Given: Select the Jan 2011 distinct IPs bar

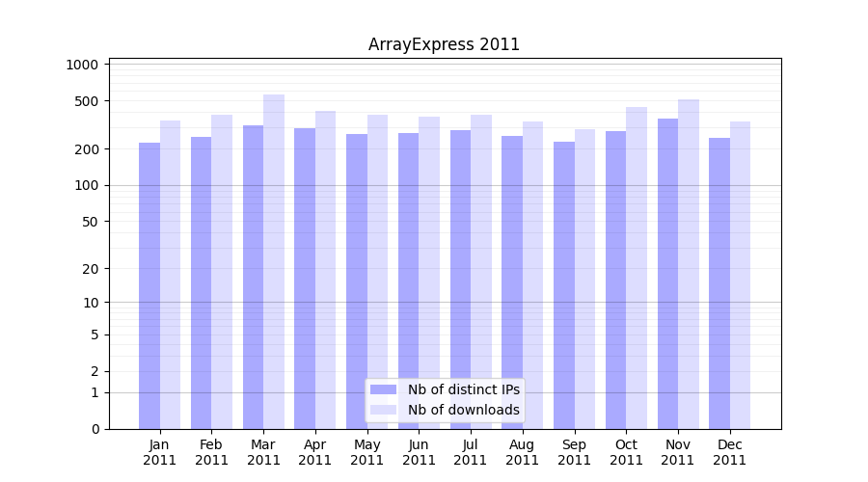Looking at the screenshot, I should tap(149, 285).
